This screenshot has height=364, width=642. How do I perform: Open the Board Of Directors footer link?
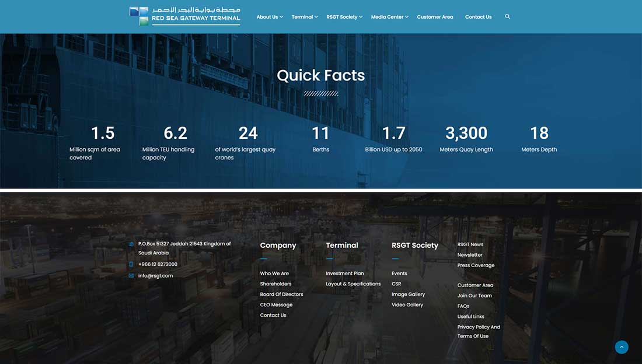281,295
